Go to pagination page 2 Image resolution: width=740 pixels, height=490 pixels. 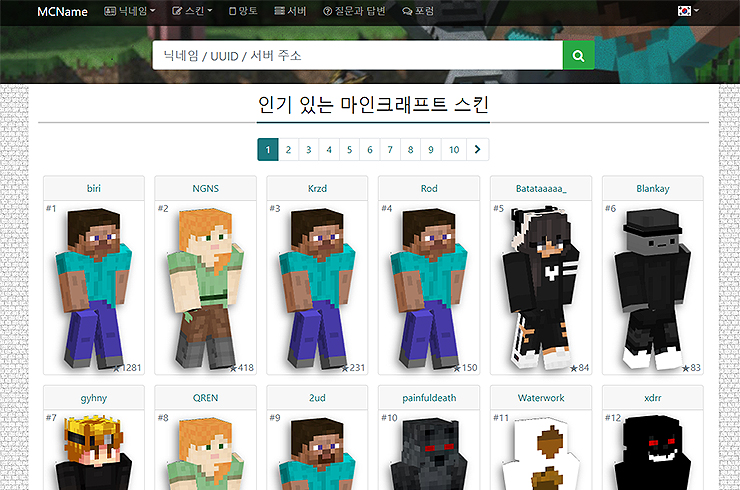pyautogui.click(x=288, y=150)
